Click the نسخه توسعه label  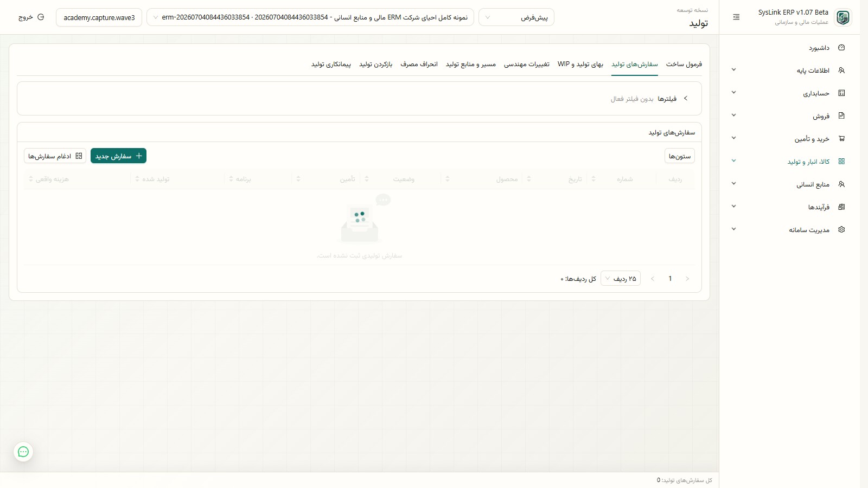(x=692, y=10)
